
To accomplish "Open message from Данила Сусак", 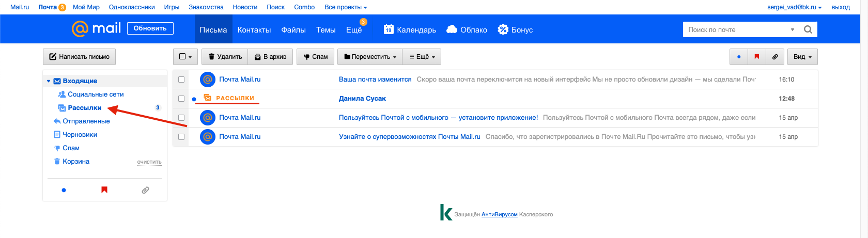I will pyautogui.click(x=362, y=99).
